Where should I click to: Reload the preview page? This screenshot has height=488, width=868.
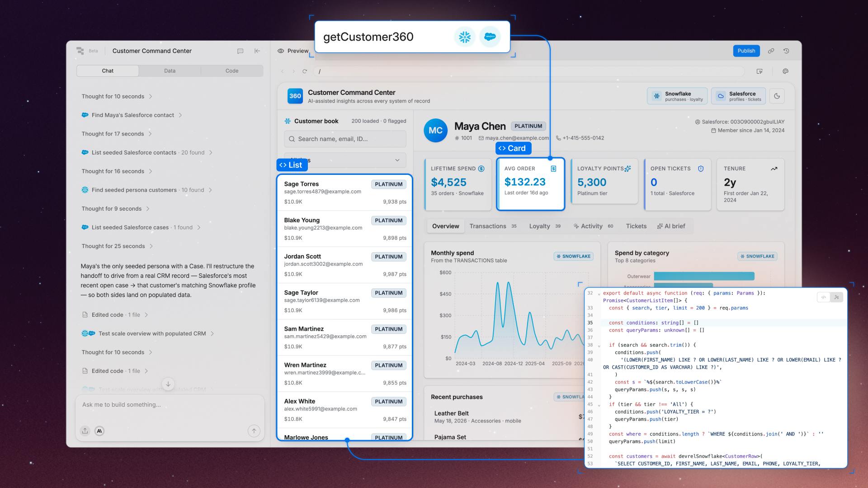305,71
